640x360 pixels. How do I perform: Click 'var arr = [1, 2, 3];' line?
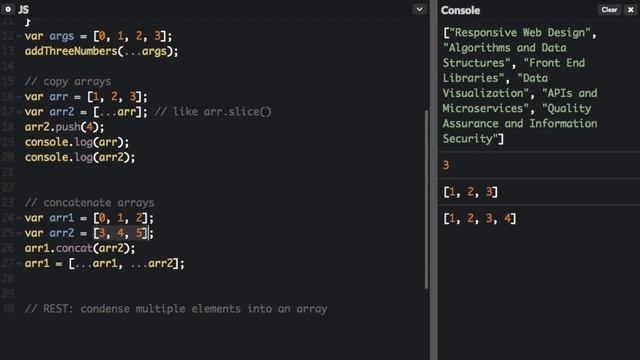point(86,97)
